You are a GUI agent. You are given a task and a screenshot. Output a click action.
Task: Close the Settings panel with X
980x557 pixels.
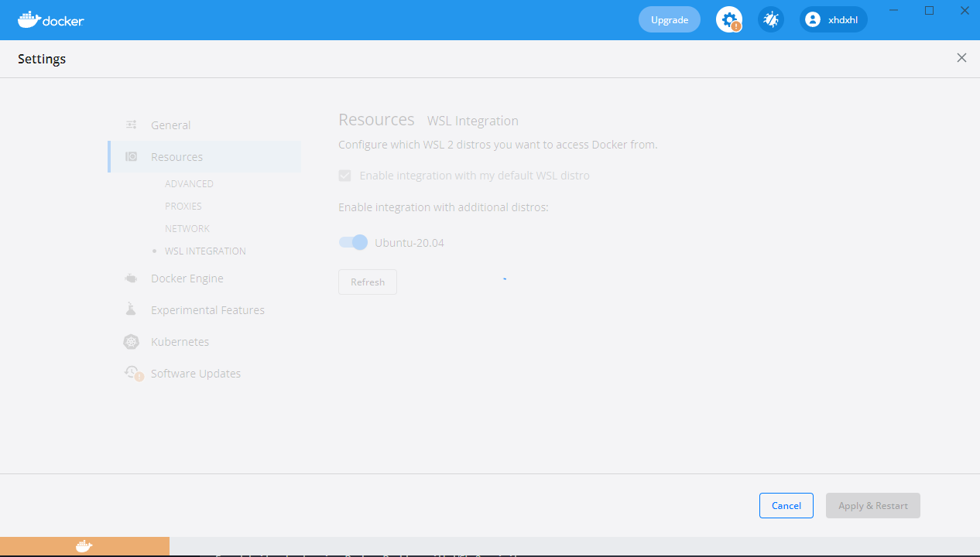(x=961, y=58)
